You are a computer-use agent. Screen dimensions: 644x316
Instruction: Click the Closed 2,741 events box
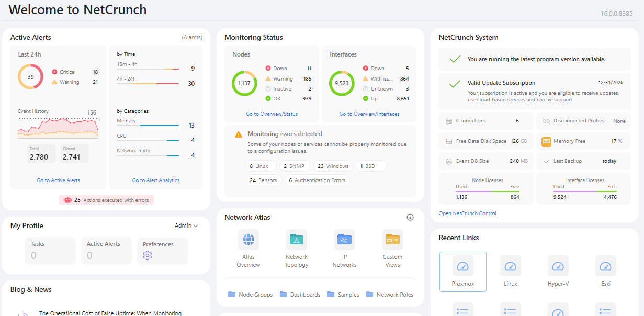click(74, 154)
